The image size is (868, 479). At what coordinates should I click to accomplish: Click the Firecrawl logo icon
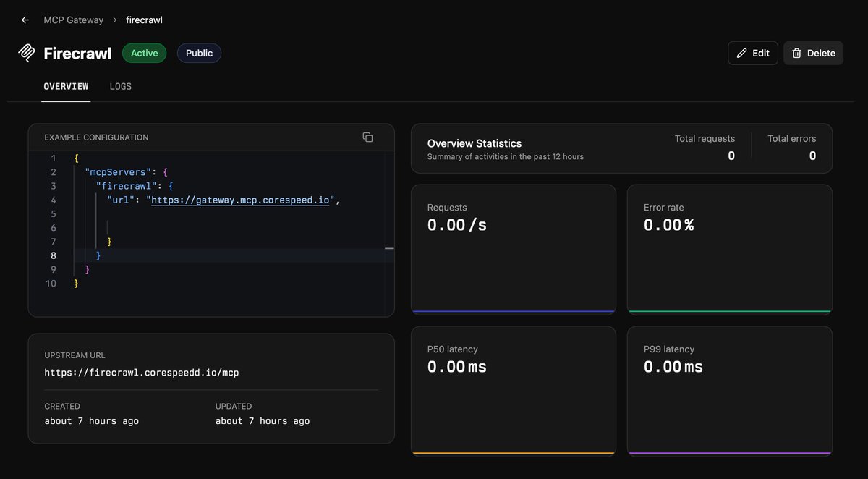[27, 53]
